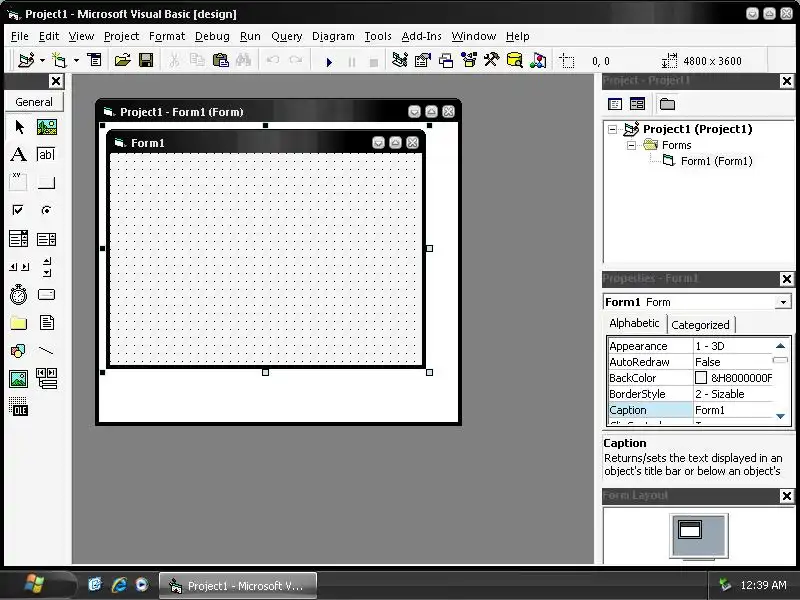Select the Shape tool

(x=18, y=351)
